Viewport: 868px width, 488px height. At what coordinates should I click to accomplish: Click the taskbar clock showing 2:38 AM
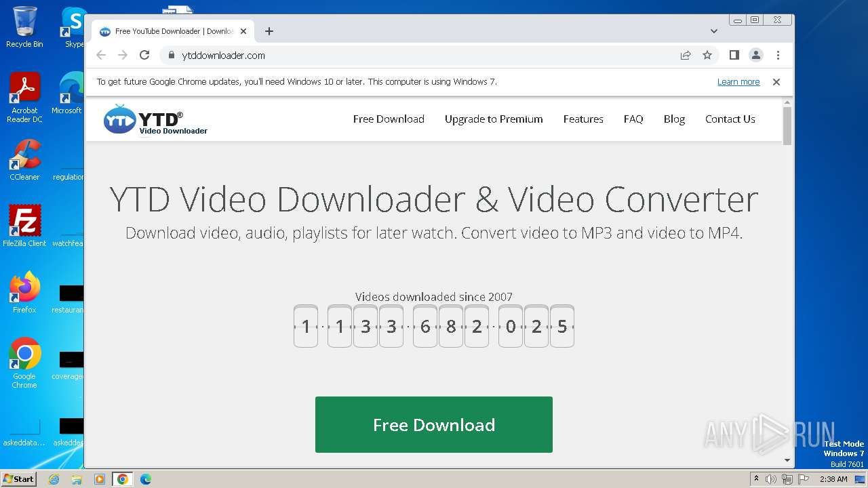coord(833,479)
